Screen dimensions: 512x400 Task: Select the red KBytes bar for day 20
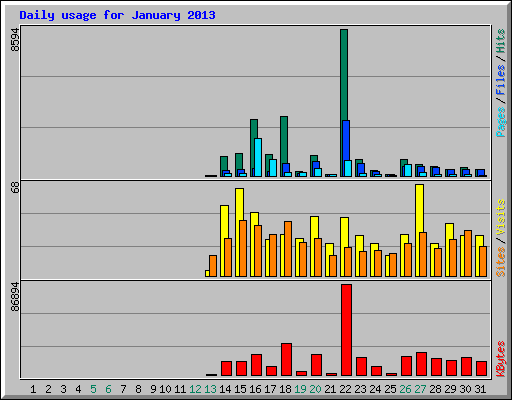pos(316,365)
